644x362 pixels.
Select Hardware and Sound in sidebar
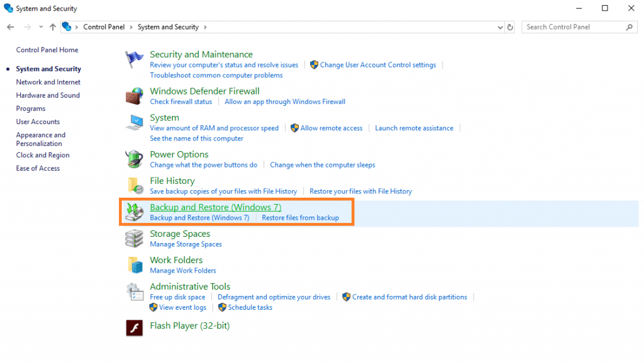pyautogui.click(x=48, y=95)
